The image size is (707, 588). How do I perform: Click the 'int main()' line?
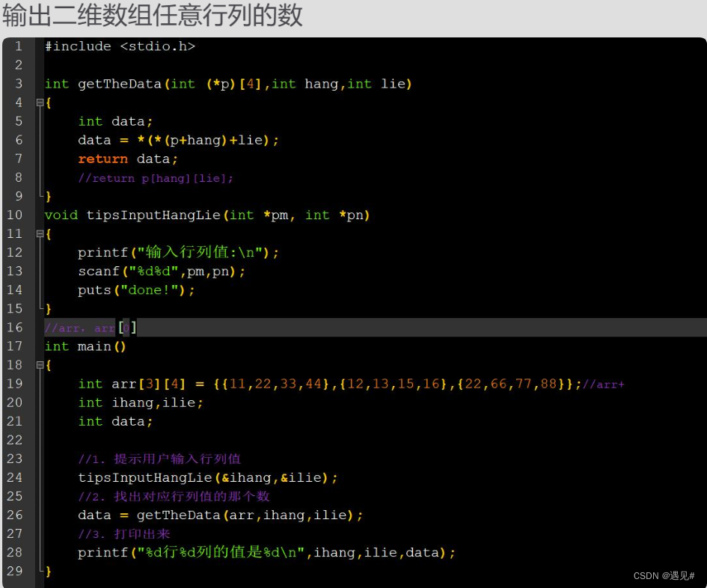85,347
